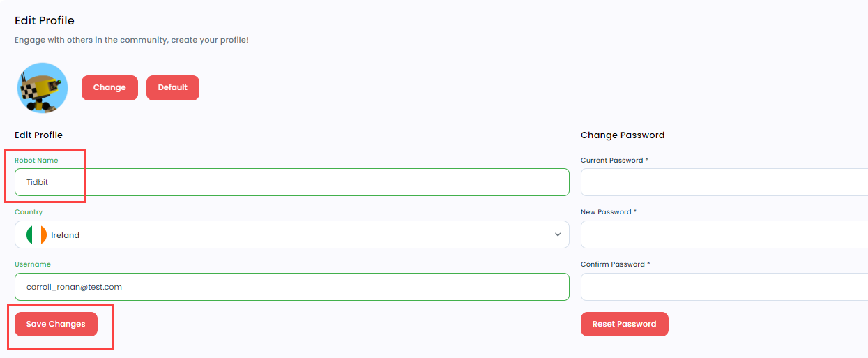Focus the Current Password input box
868x358 pixels.
pyautogui.click(x=724, y=182)
